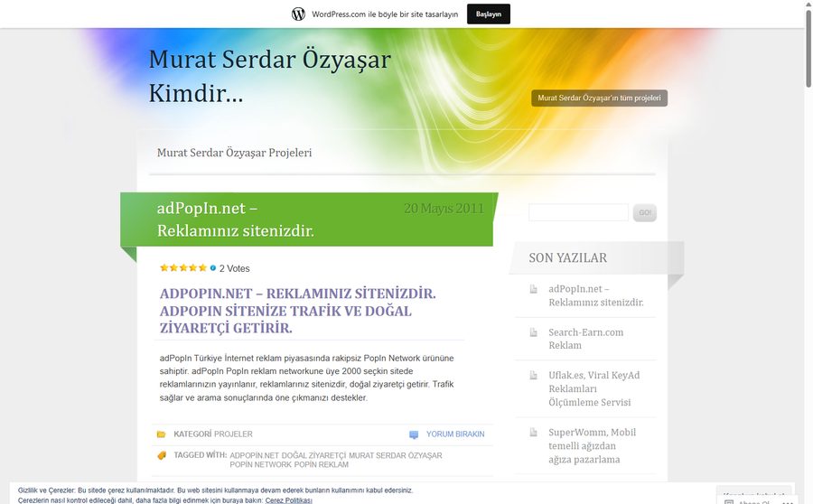Open the PROJELER category link
The height and width of the screenshot is (504, 813).
click(233, 434)
